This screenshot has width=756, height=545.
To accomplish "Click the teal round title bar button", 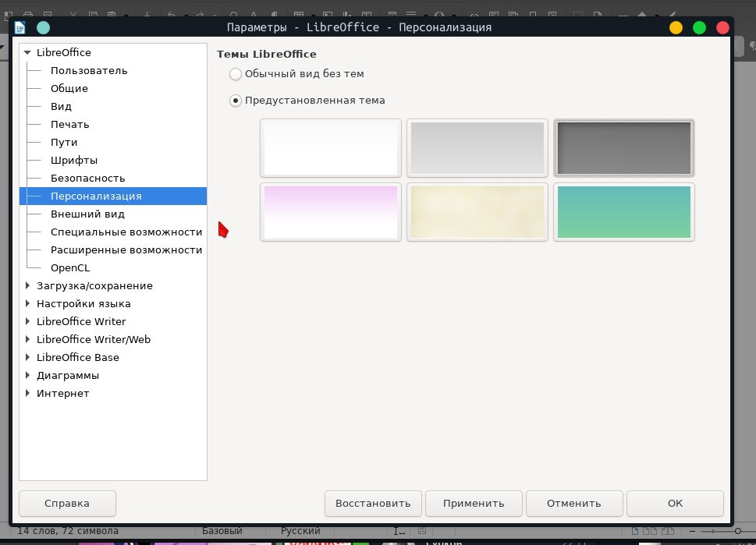I will coord(44,27).
